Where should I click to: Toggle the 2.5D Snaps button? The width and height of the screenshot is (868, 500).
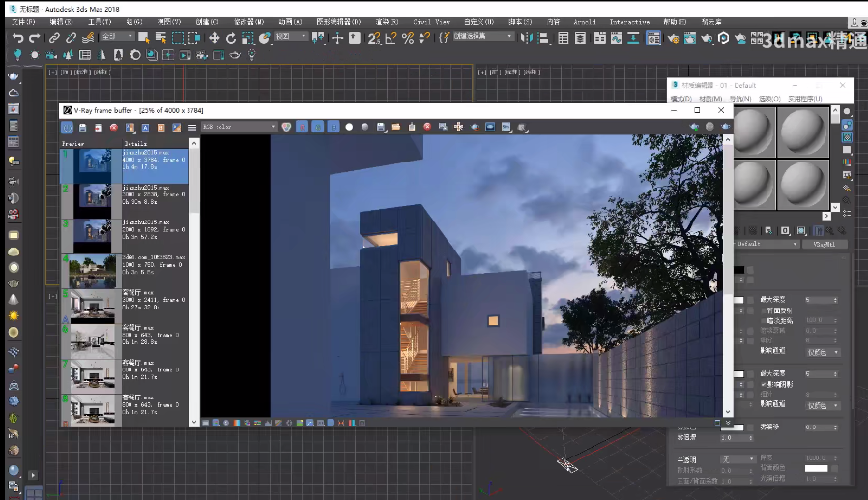374,38
